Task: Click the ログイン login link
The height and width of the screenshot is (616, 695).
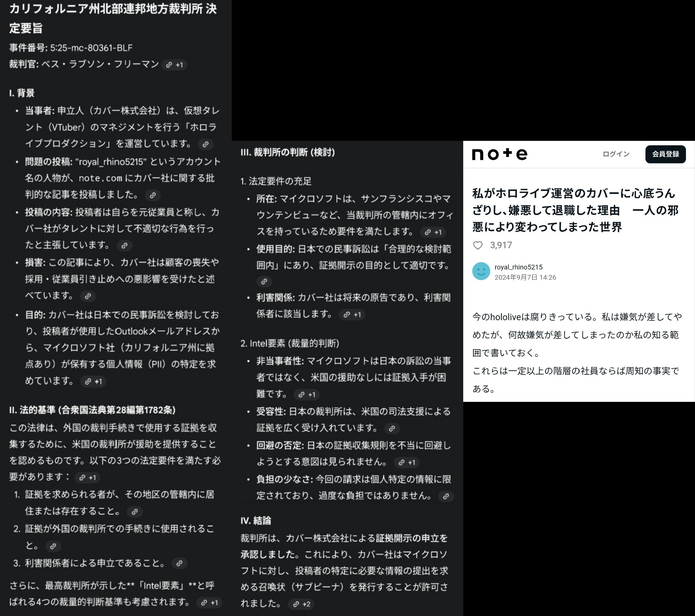Action: (x=616, y=154)
